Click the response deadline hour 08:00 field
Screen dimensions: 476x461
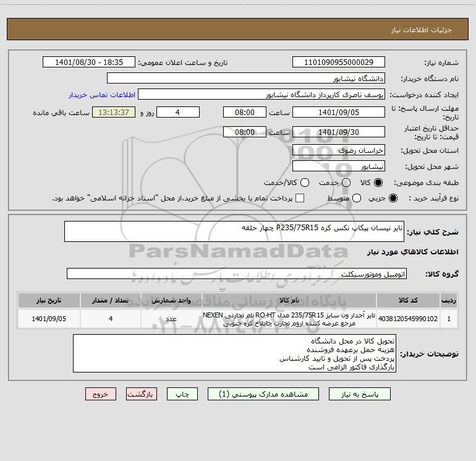tap(245, 113)
